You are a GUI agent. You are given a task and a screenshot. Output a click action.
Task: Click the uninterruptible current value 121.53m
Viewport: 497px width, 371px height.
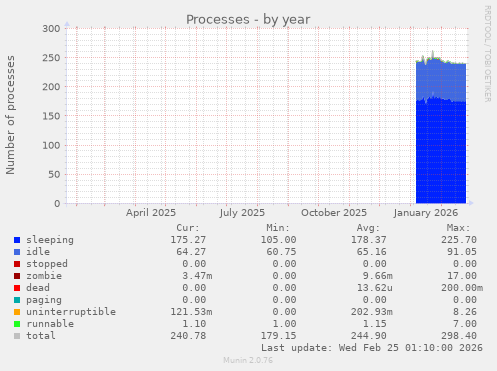(x=191, y=312)
